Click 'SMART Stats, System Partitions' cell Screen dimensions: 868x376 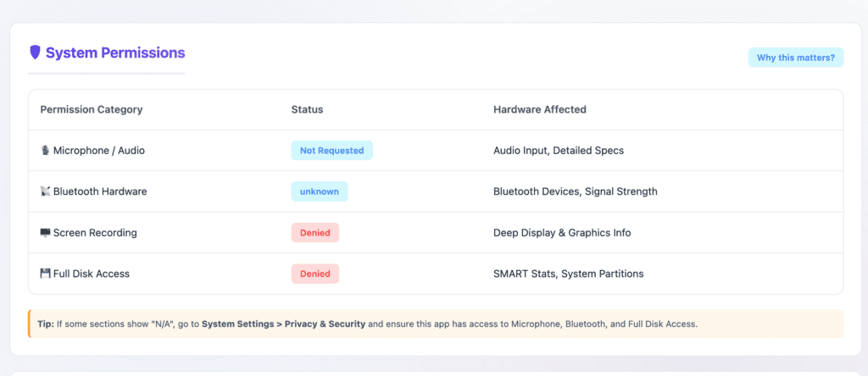click(x=569, y=274)
